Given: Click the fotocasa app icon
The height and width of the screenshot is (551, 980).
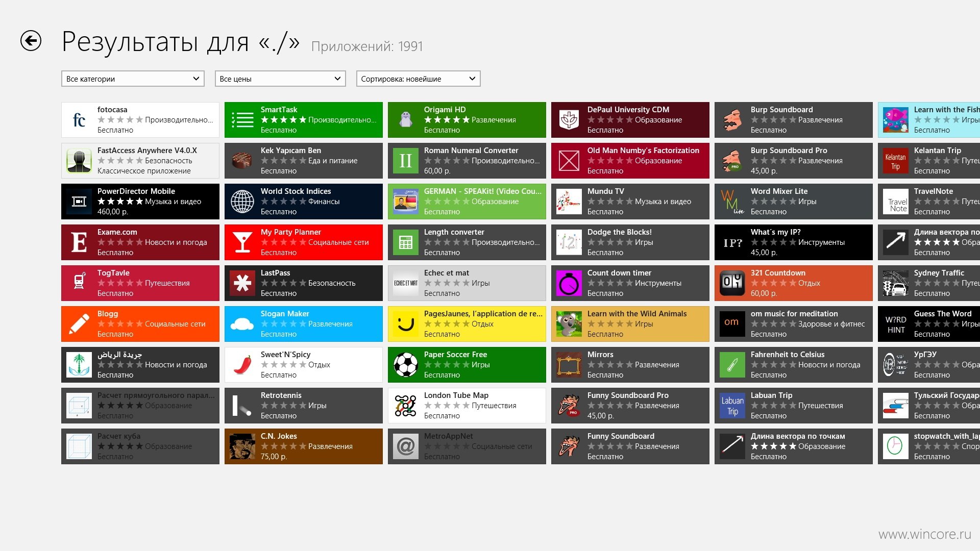Looking at the screenshot, I should [79, 120].
